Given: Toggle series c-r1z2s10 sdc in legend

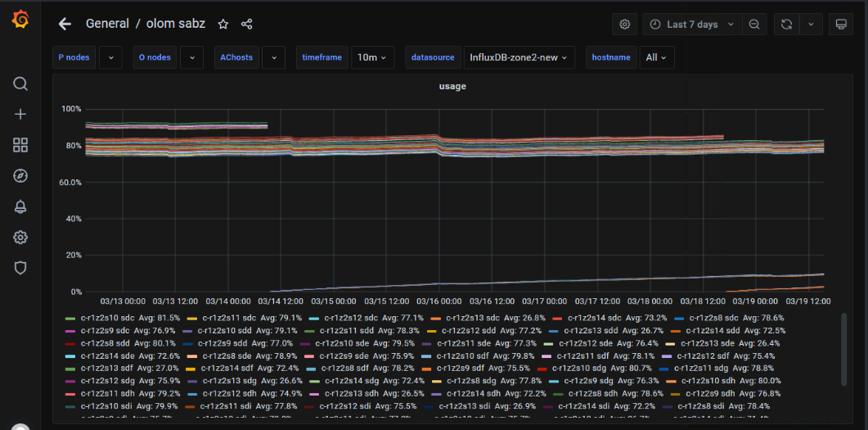Looking at the screenshot, I should point(107,318).
